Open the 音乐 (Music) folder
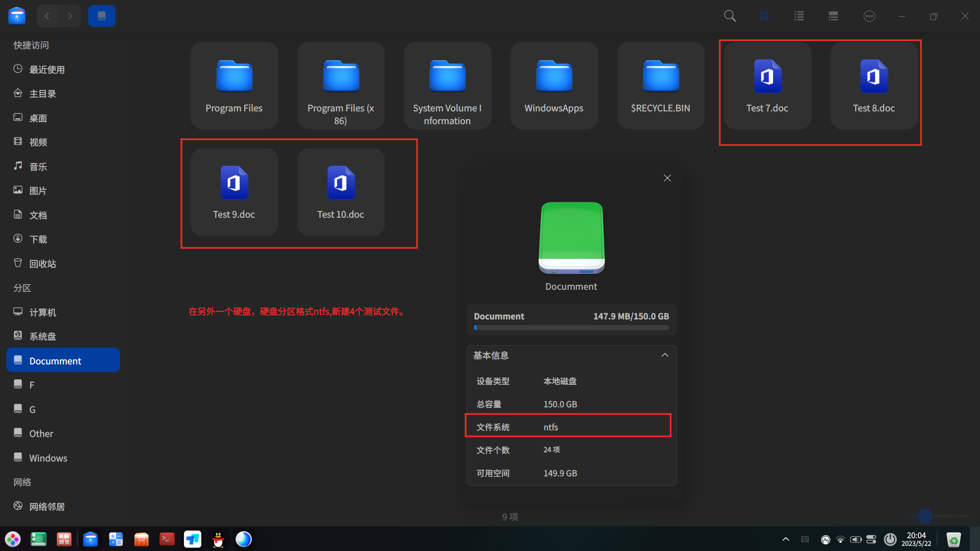 pos(38,166)
